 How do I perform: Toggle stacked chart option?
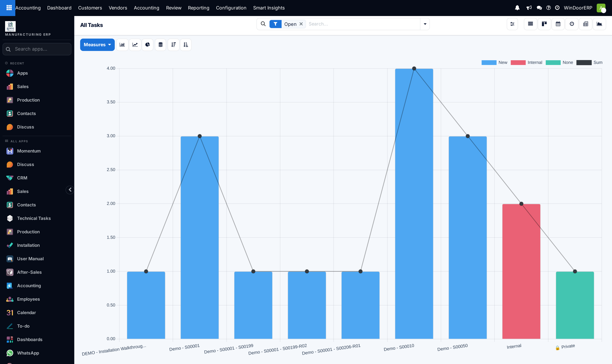(160, 45)
